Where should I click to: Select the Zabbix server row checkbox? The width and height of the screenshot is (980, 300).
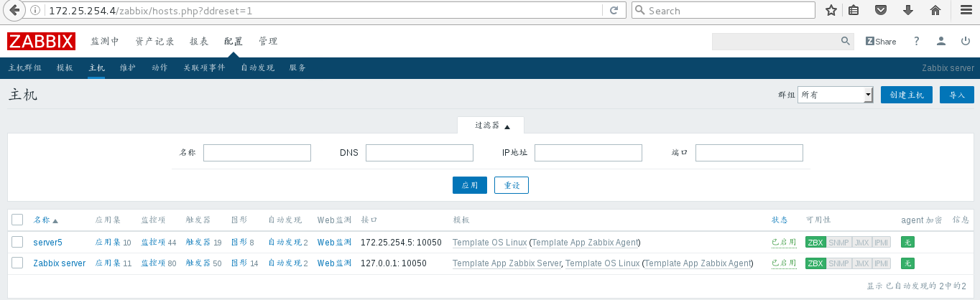pyautogui.click(x=18, y=263)
